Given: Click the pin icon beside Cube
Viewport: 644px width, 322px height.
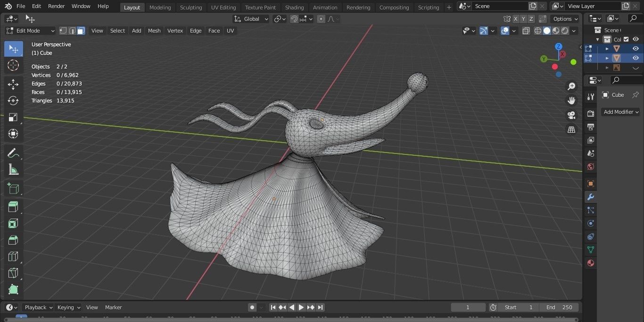Looking at the screenshot, I should [635, 95].
